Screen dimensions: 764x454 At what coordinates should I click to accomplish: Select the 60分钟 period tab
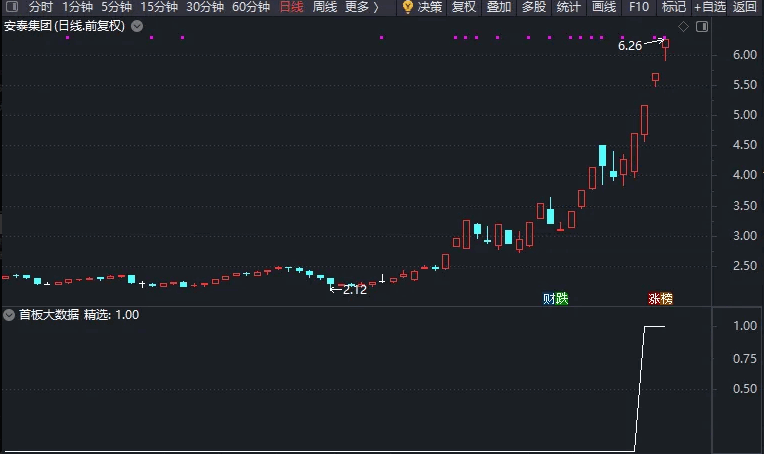[251, 7]
